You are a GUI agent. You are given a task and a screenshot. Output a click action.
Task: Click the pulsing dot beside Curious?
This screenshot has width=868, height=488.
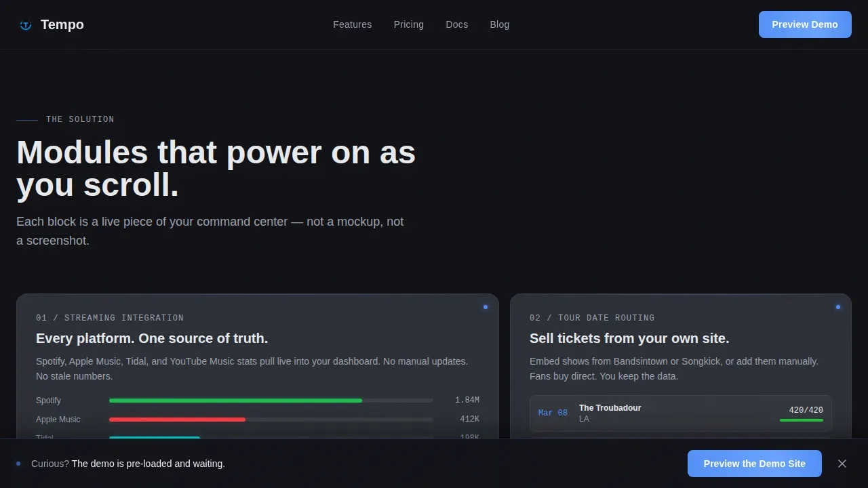point(18,464)
